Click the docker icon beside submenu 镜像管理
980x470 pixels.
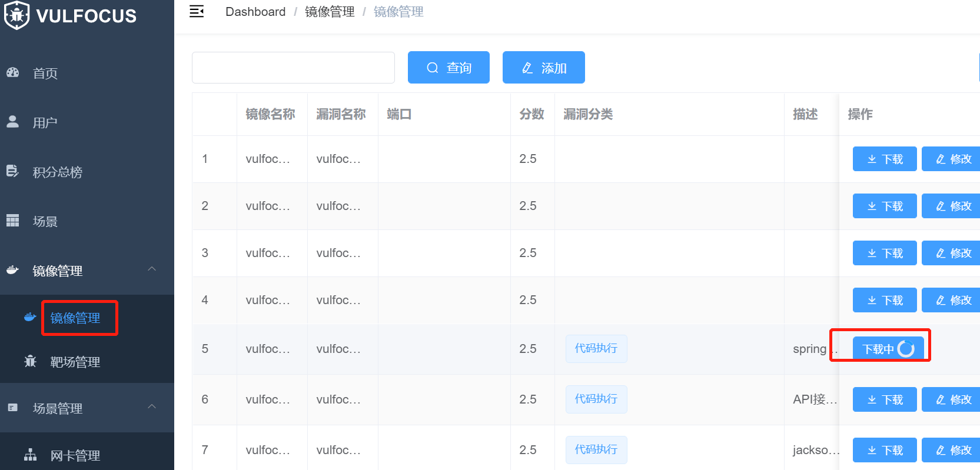30,317
